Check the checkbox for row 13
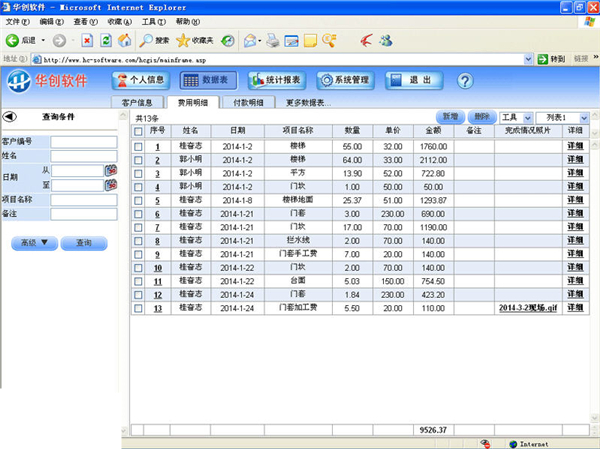 coord(138,309)
